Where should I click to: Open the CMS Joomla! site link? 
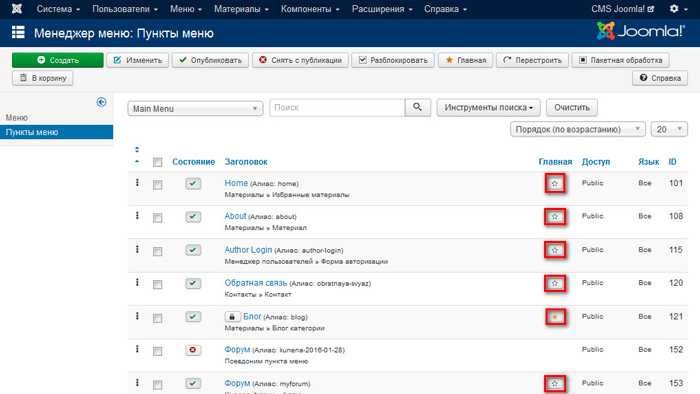coord(622,9)
